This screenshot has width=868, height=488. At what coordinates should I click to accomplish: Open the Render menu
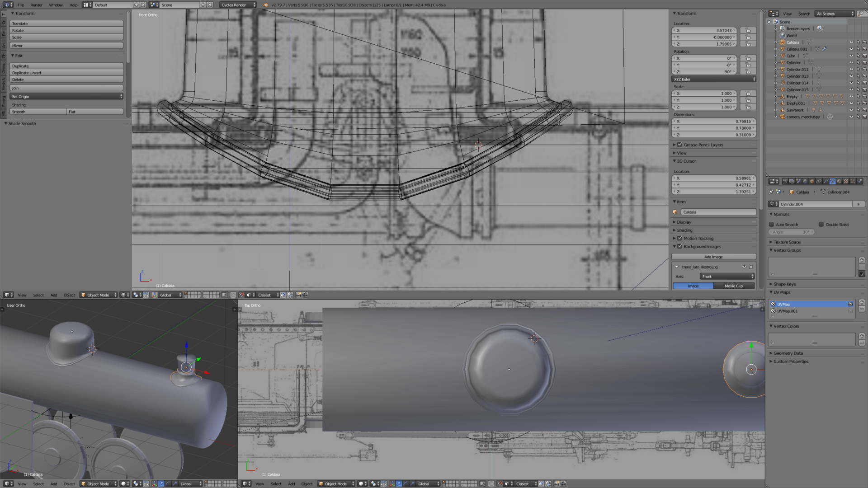pos(36,5)
